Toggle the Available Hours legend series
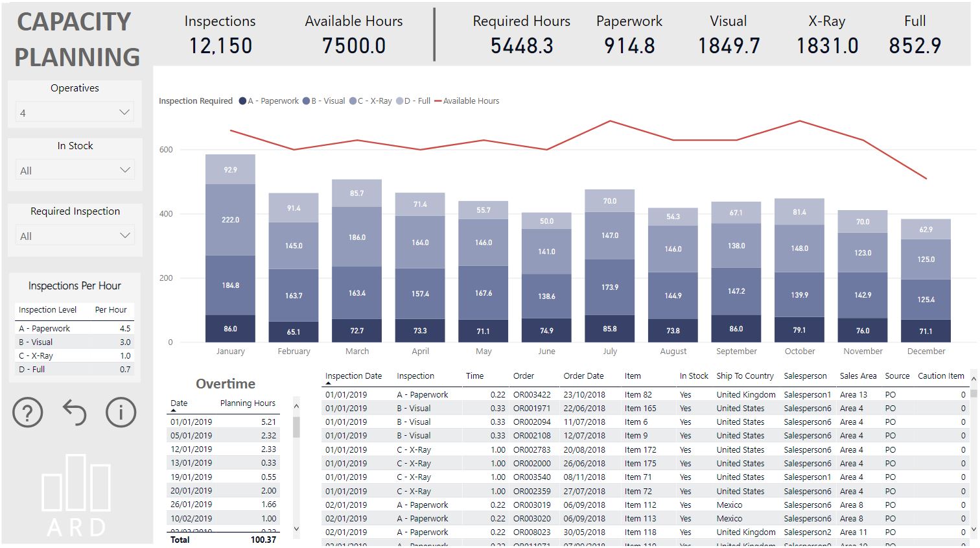The height and width of the screenshot is (548, 980). [x=437, y=101]
